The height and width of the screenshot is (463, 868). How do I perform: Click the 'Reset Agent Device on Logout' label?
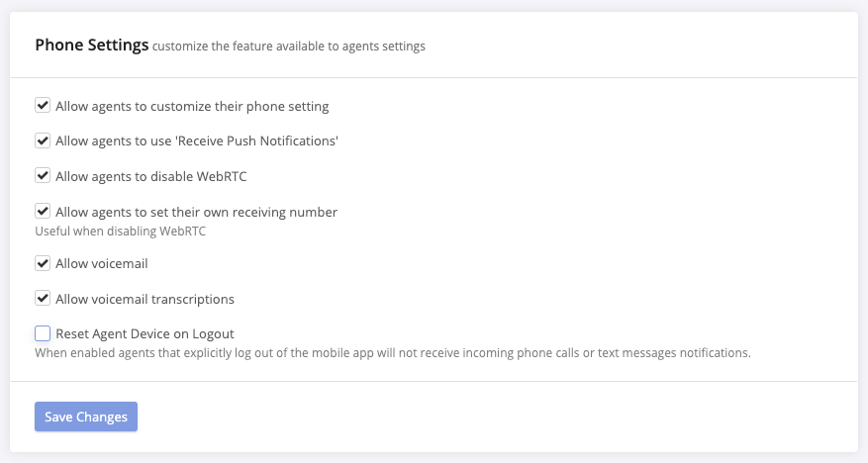[145, 333]
